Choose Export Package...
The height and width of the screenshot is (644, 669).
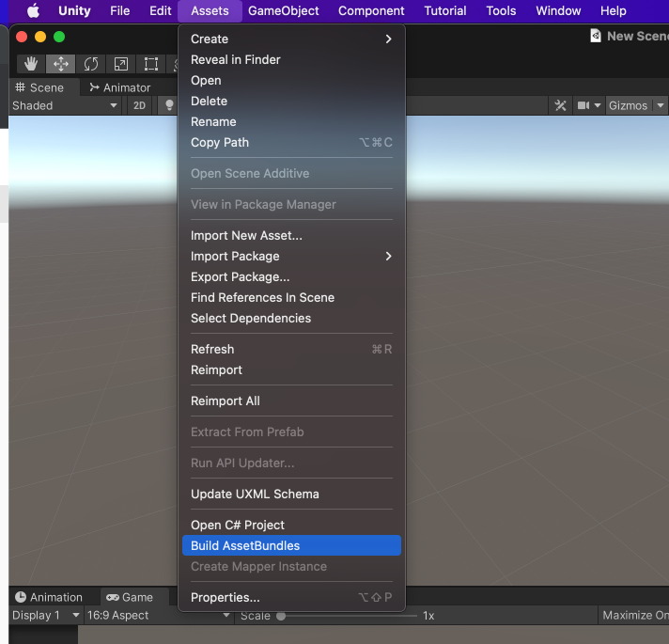pyautogui.click(x=291, y=277)
